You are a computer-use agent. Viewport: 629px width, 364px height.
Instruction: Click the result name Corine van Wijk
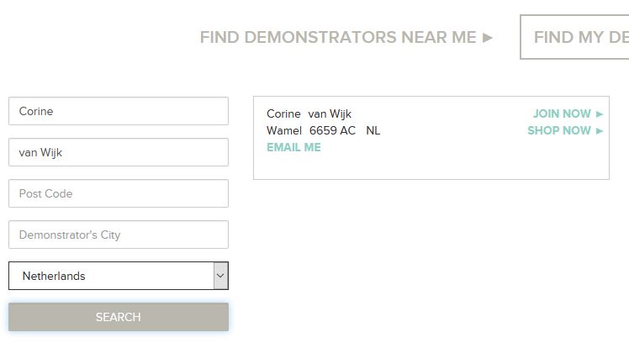pyautogui.click(x=309, y=113)
